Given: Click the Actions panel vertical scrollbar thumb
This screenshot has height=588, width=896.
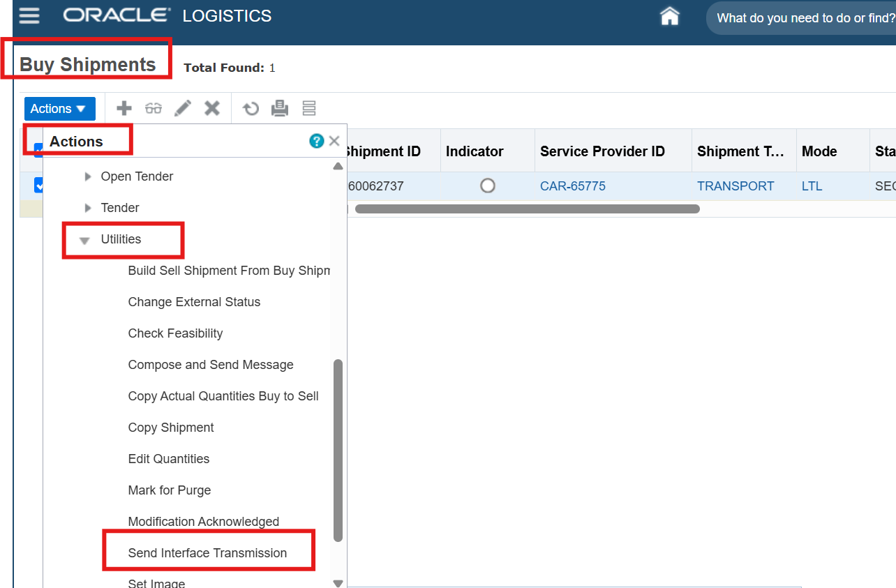Looking at the screenshot, I should 338,451.
